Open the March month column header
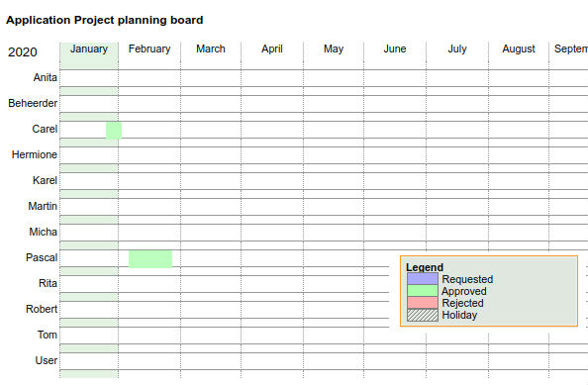 point(211,49)
